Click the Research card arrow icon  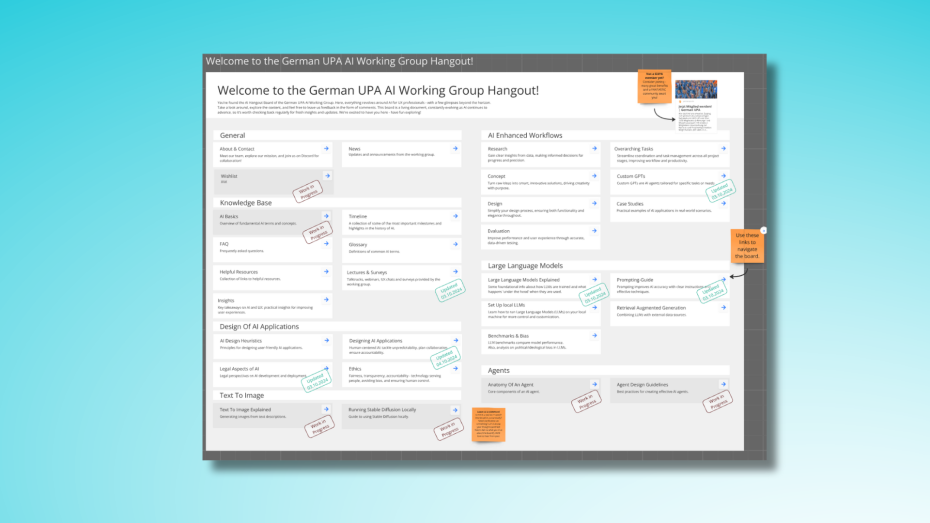[x=598, y=148]
